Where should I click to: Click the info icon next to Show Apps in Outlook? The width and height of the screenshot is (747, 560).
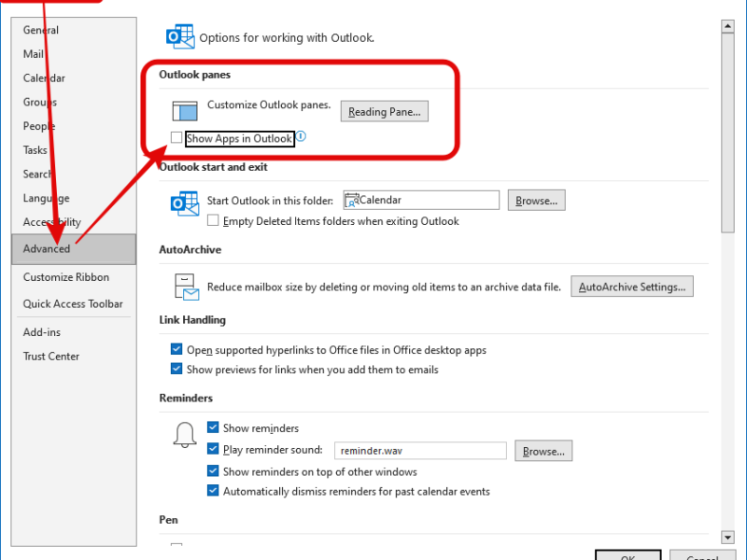(x=301, y=137)
